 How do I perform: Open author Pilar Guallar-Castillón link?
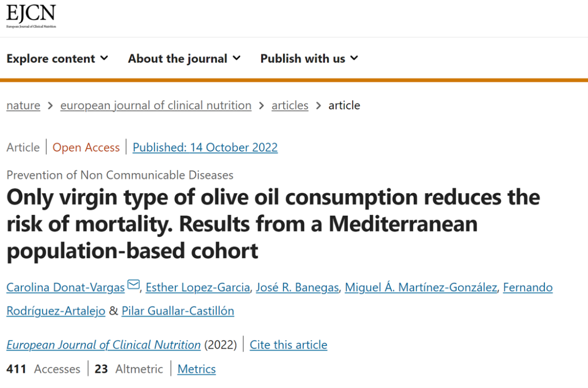[177, 311]
